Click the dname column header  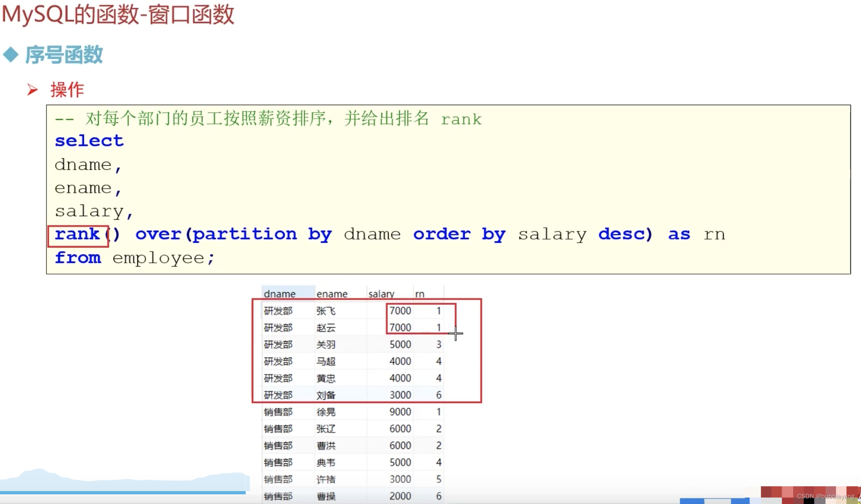point(280,294)
